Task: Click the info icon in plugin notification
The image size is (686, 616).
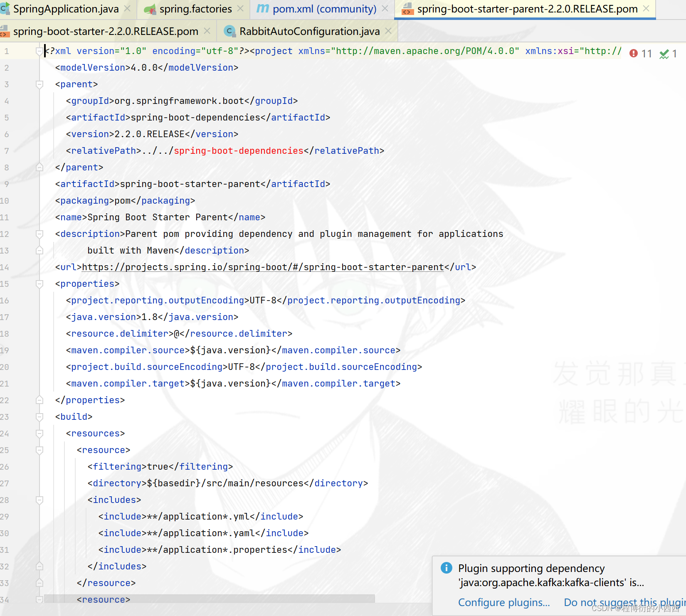Action: (x=446, y=568)
